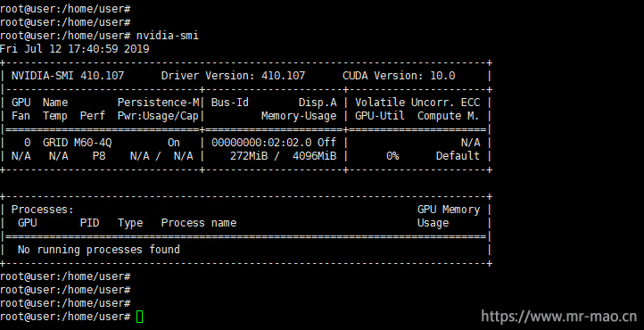Select 'CUDA Version: 10.0' text

pyautogui.click(x=399, y=76)
